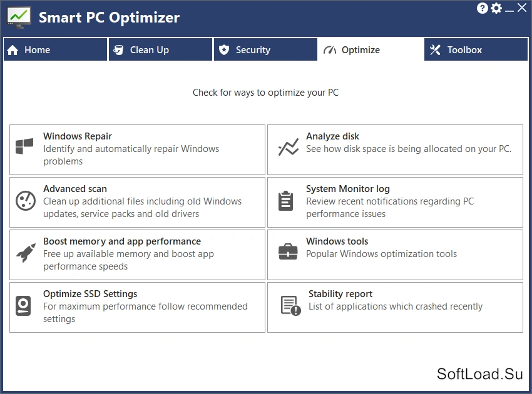Open Windows Repair
Viewport: 532px width, 394px height.
(138, 150)
